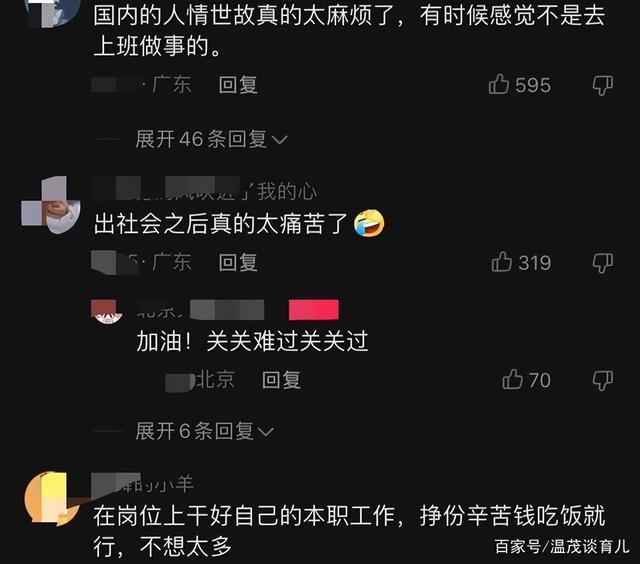640x564 pixels.
Task: Click 回复 under the 出社会之后 comment
Action: click(238, 262)
